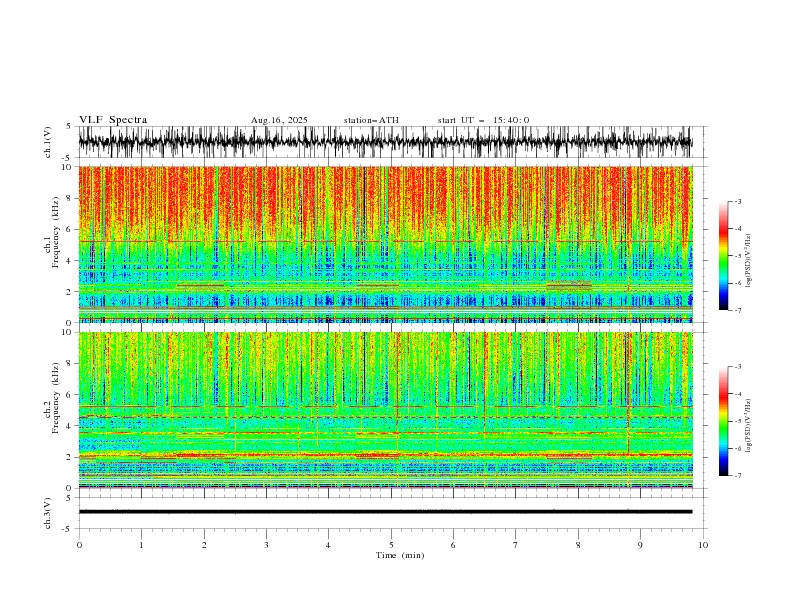Click the "-3" label on ch.1 colorbar
Viewport: 792px width, 612px height.
tap(738, 201)
